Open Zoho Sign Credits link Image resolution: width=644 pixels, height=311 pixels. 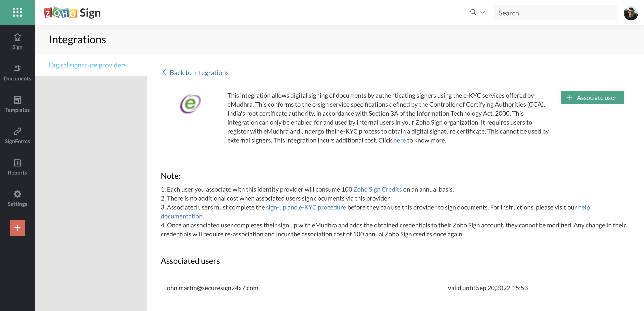click(378, 189)
